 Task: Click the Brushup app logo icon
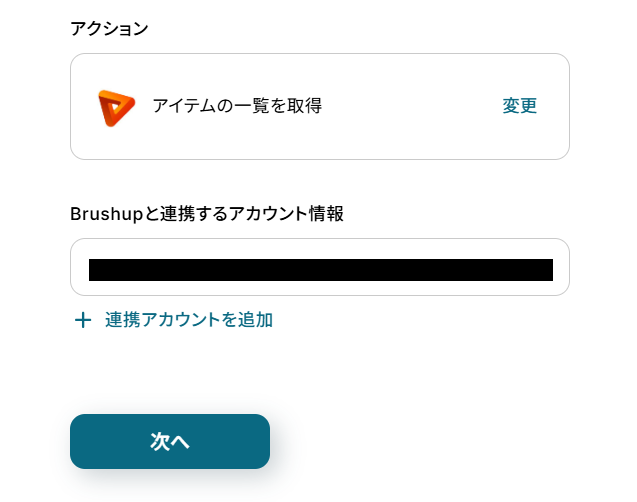(116, 107)
